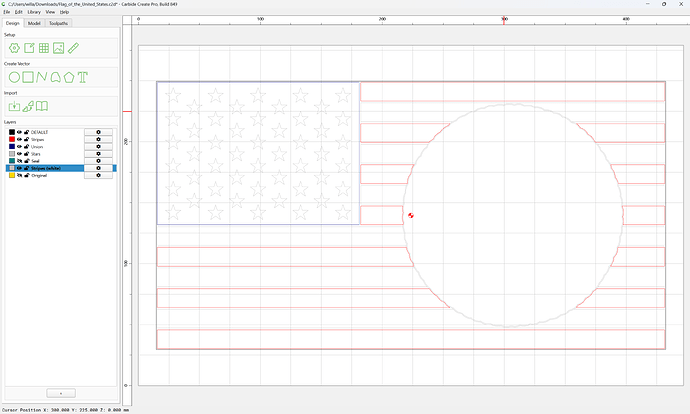
Task: Open the Help menu
Action: point(64,12)
